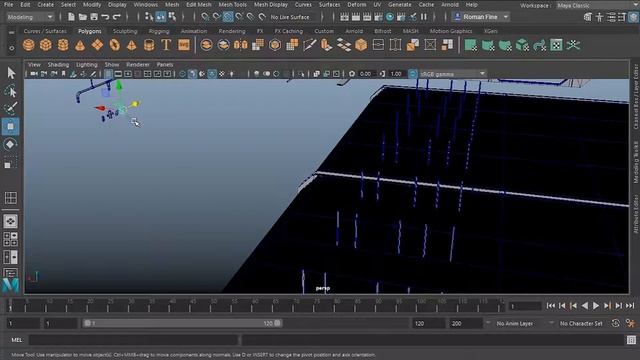This screenshot has height=360, width=640.
Task: Open the Edit Mesh menu
Action: [x=199, y=5]
